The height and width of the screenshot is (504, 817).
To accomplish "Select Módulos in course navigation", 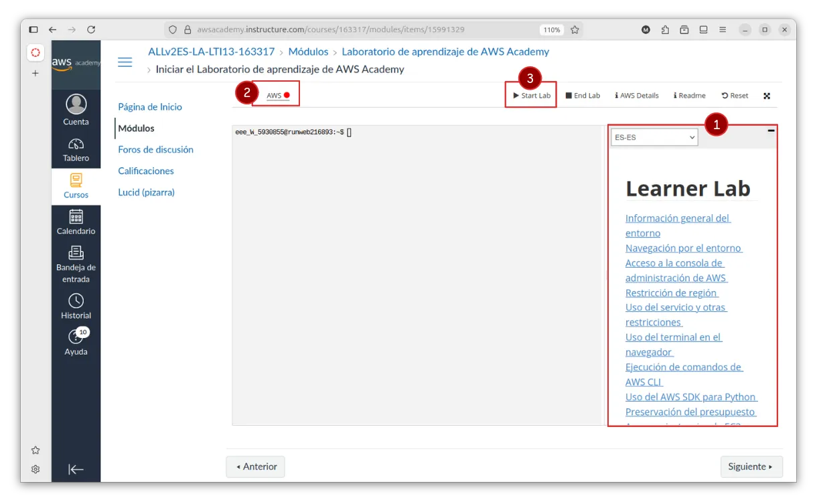I will pos(136,128).
